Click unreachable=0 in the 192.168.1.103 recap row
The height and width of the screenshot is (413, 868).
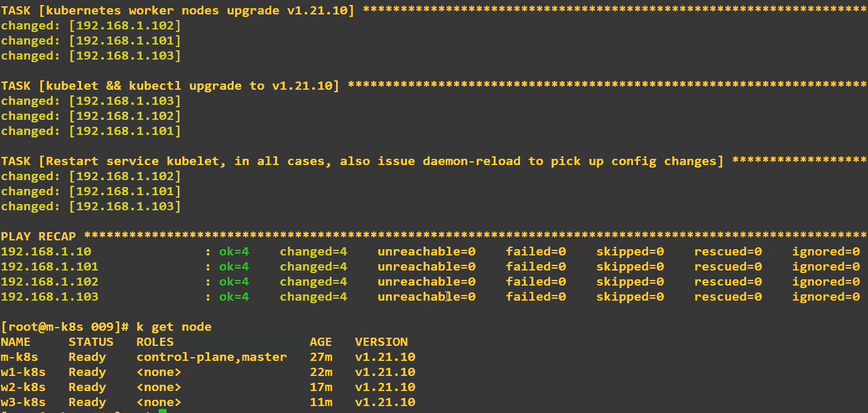click(x=426, y=297)
